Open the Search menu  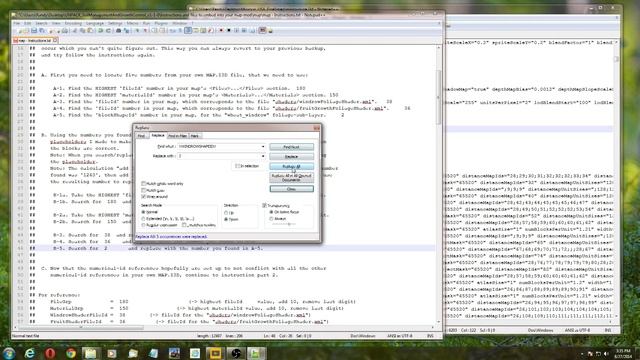[41, 23]
